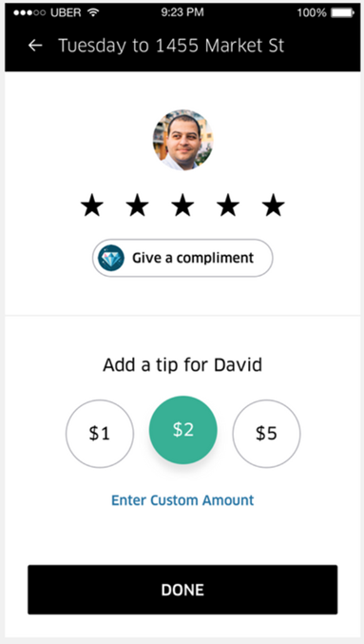The width and height of the screenshot is (364, 644).
Task: Tap the battery status icon
Action: pos(343,12)
